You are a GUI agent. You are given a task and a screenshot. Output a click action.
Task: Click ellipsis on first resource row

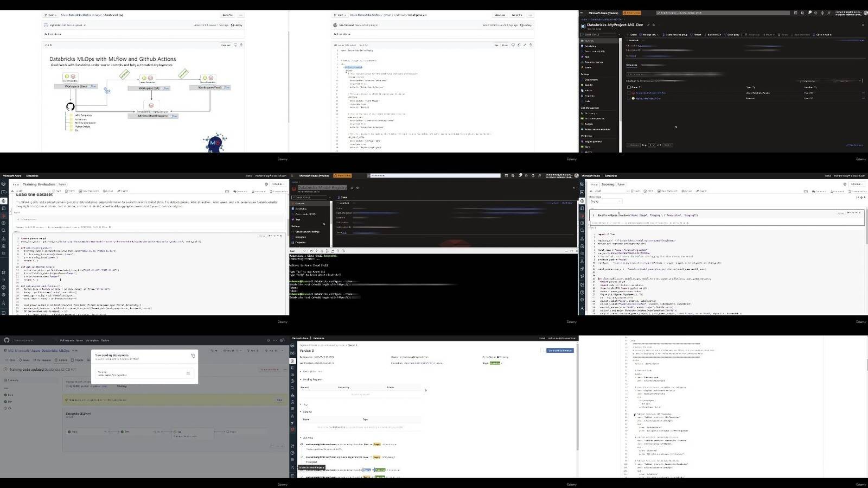pyautogui.click(x=863, y=93)
